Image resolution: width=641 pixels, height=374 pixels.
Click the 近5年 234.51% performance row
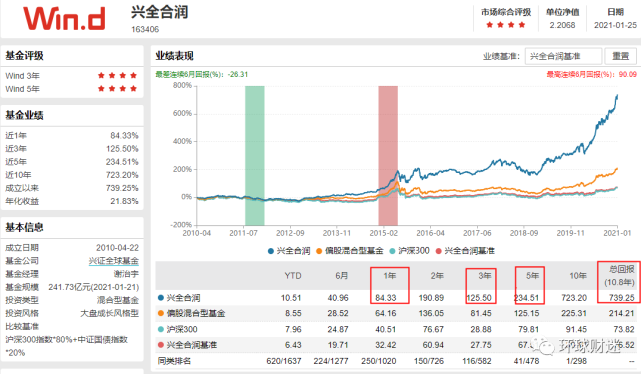tap(72, 162)
